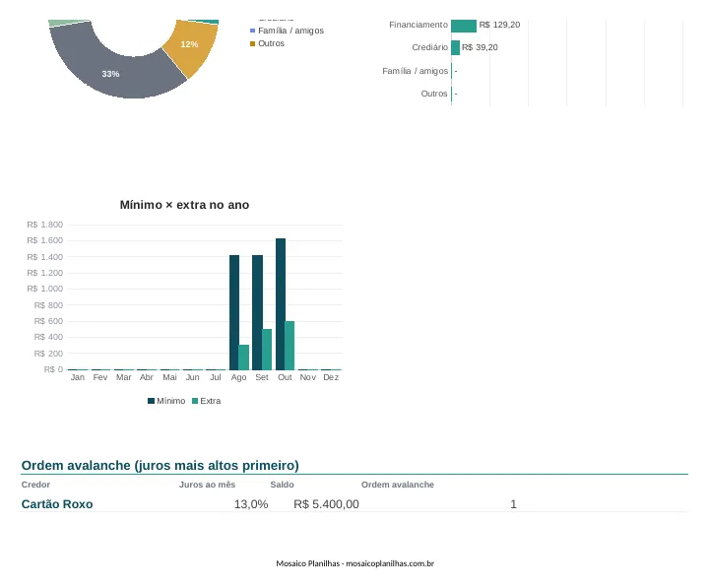Click the Família / amigos legend swatch
The image size is (708, 588).
point(252,31)
